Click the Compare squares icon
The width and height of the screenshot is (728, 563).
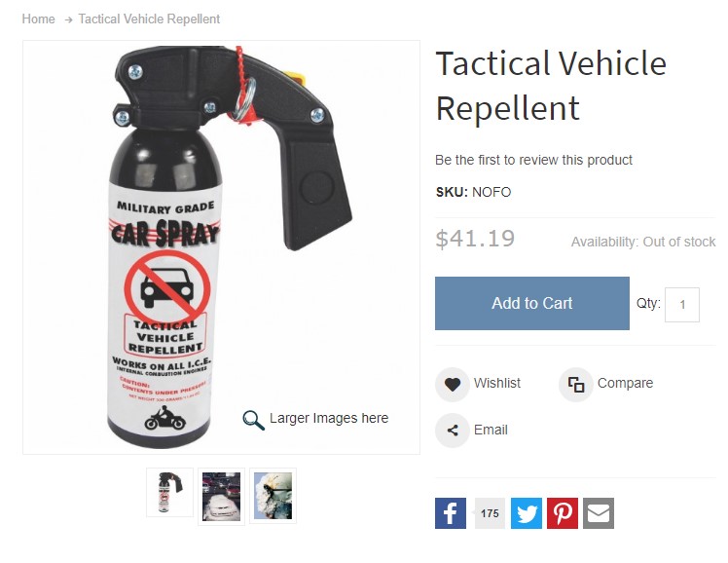pyautogui.click(x=576, y=385)
